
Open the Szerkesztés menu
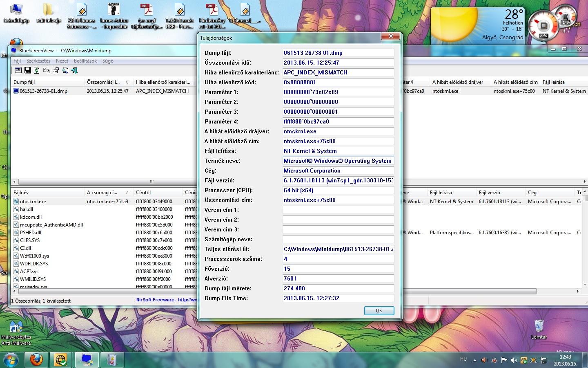(x=38, y=61)
